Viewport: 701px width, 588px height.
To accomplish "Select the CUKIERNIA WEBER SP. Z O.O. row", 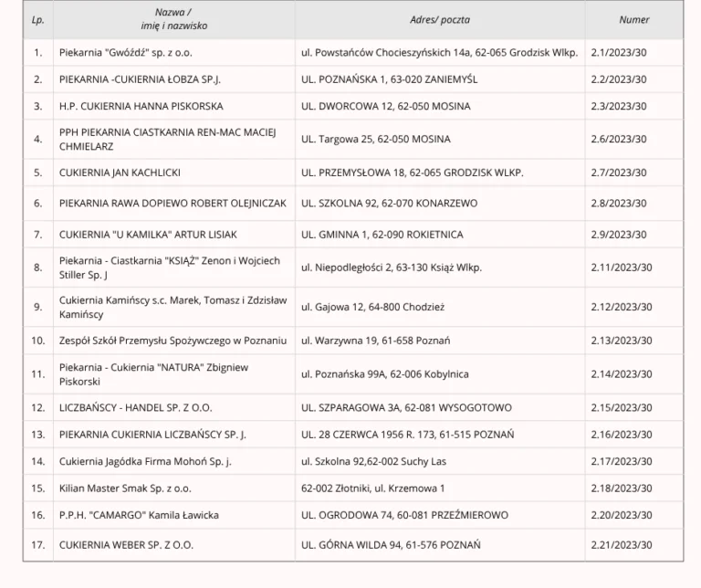I will (126, 545).
